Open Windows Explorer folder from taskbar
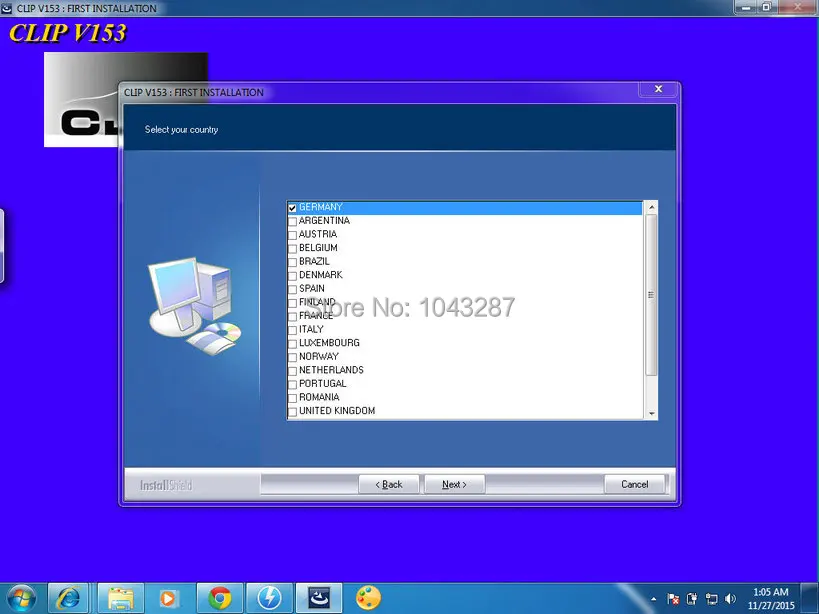The image size is (819, 614). coord(120,598)
